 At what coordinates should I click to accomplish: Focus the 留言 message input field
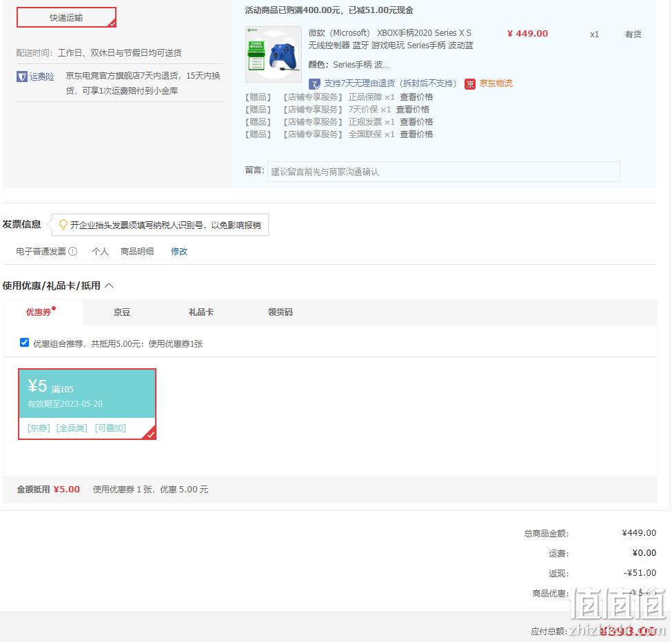tap(444, 172)
